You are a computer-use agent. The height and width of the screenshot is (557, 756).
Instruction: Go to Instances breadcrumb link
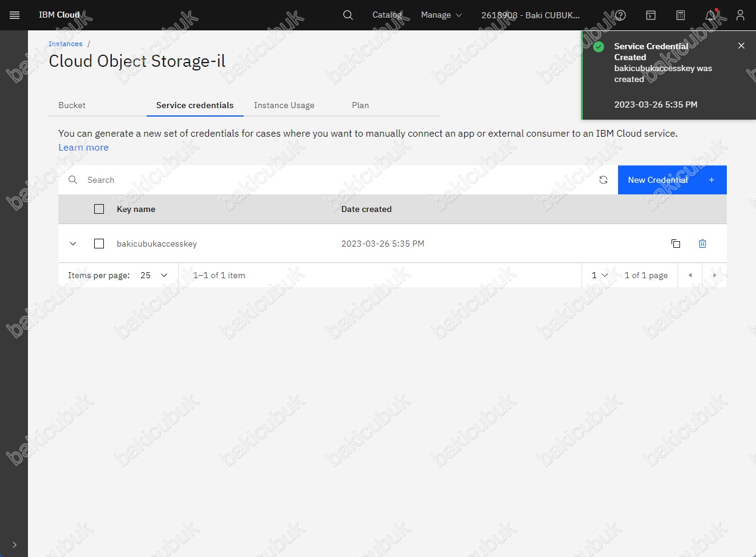tap(66, 44)
